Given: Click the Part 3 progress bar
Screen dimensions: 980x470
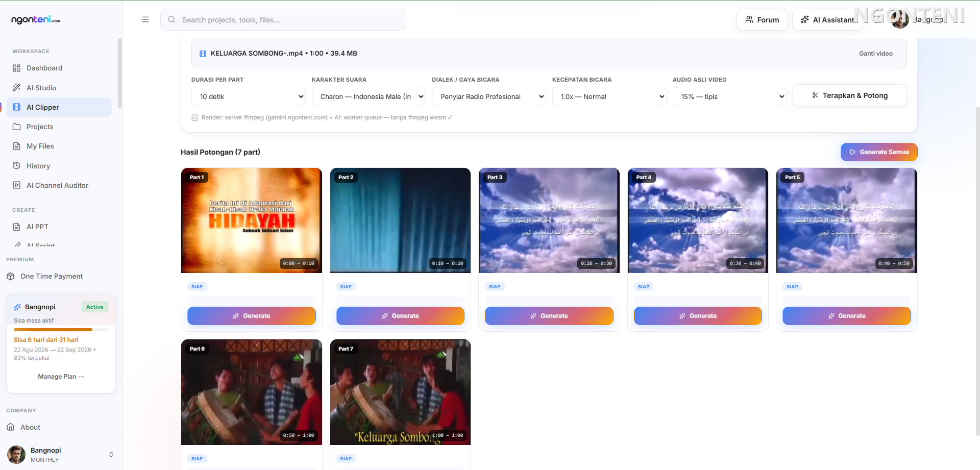Looking at the screenshot, I should click(549, 299).
